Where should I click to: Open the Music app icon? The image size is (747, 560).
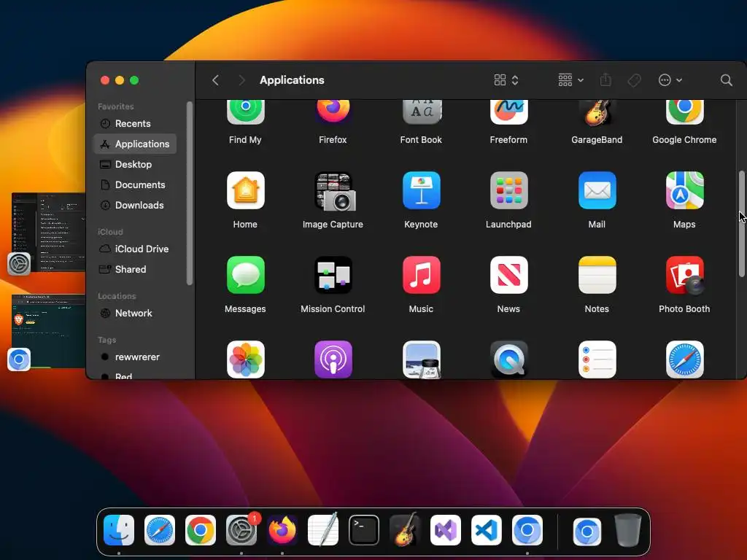coord(421,275)
